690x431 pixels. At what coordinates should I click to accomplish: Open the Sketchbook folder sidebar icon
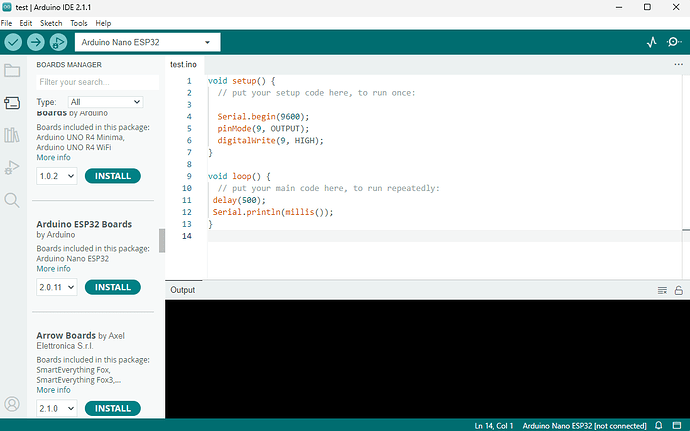point(12,70)
